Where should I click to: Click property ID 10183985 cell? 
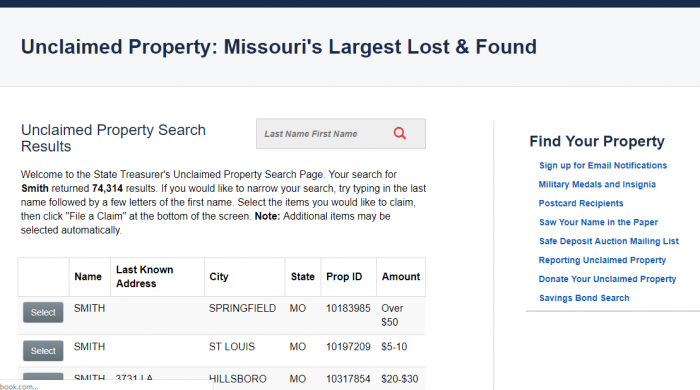coord(348,308)
